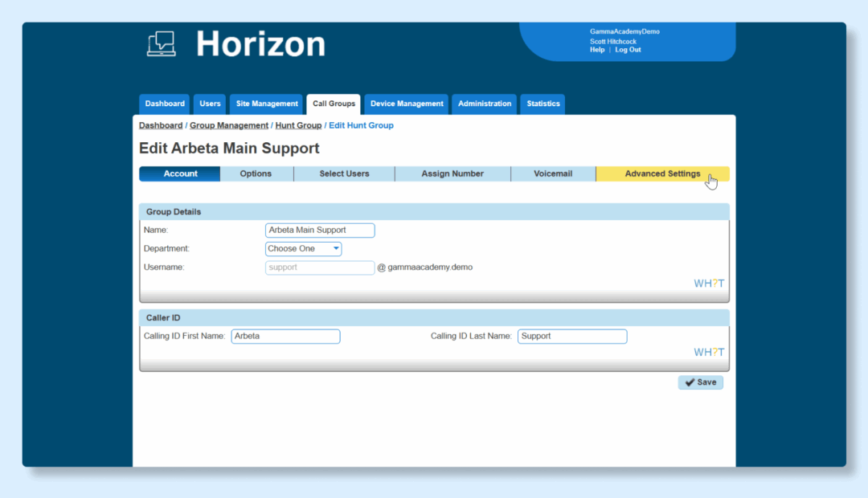The height and width of the screenshot is (498, 868).
Task: Click the Save button
Action: tap(700, 382)
